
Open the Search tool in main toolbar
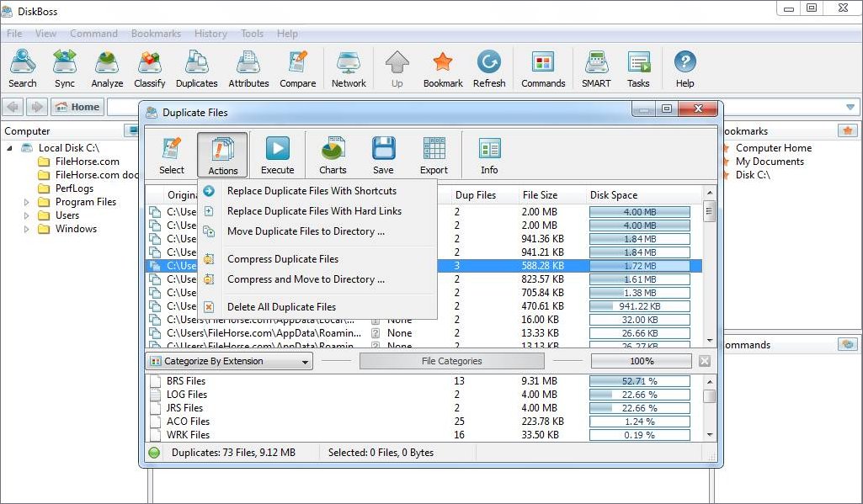click(22, 69)
